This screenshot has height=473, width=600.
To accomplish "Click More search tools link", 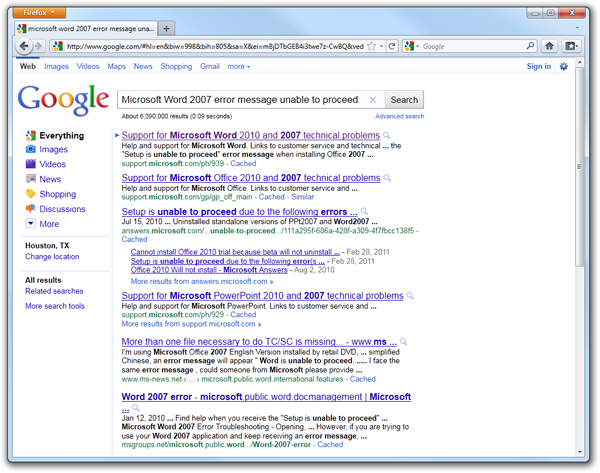I will pos(55,306).
